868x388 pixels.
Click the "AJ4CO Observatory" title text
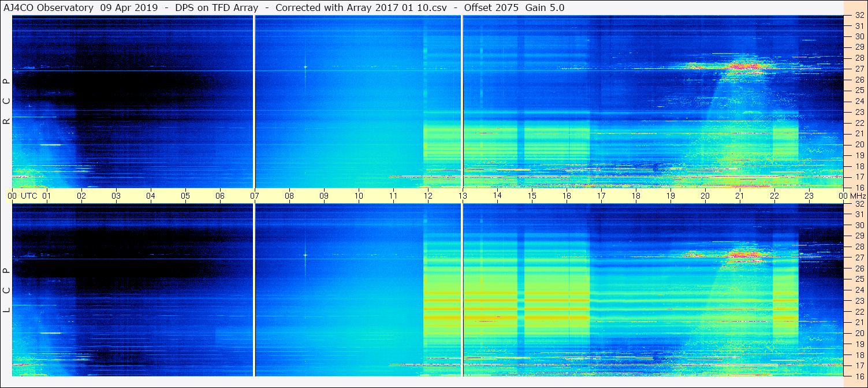(48, 8)
